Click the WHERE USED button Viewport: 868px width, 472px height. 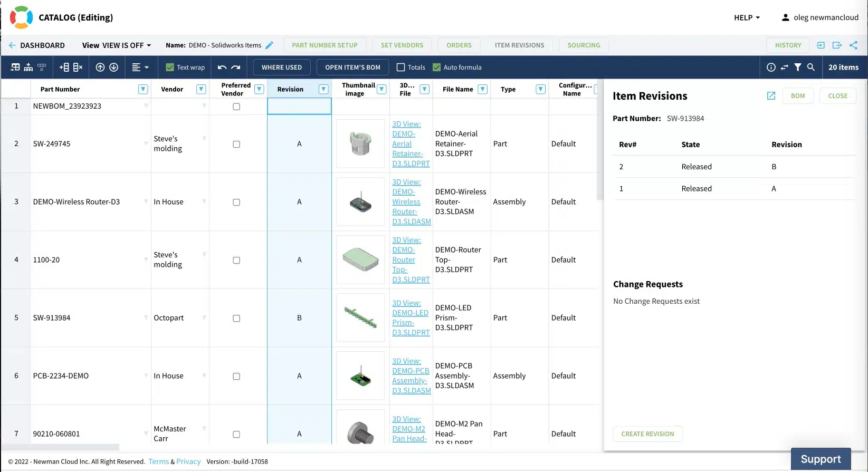[282, 68]
